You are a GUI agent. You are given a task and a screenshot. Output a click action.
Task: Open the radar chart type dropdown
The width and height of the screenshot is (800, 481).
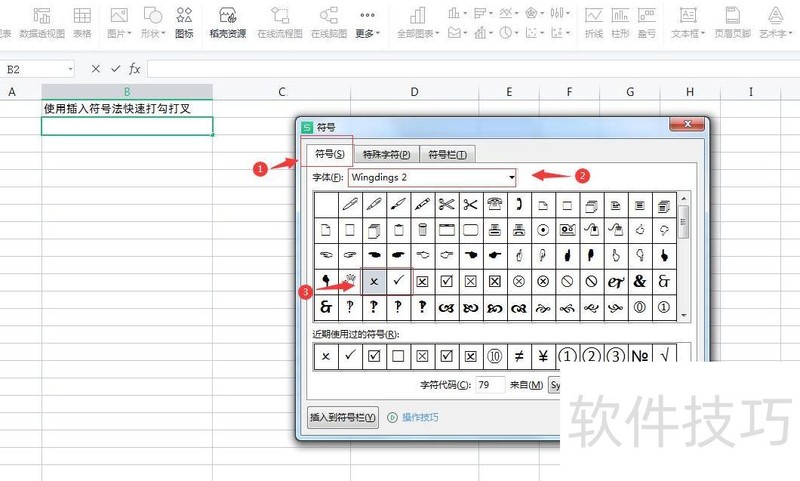(534, 13)
